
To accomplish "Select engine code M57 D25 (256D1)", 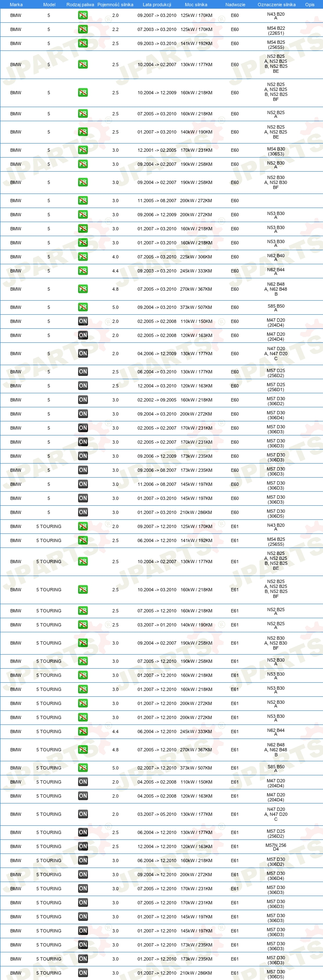I will click(x=276, y=387).
